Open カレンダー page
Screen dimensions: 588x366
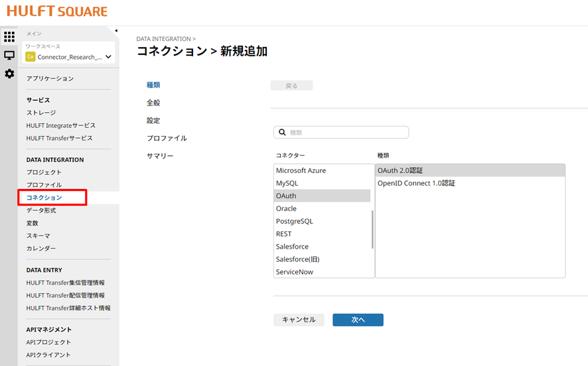tap(41, 248)
